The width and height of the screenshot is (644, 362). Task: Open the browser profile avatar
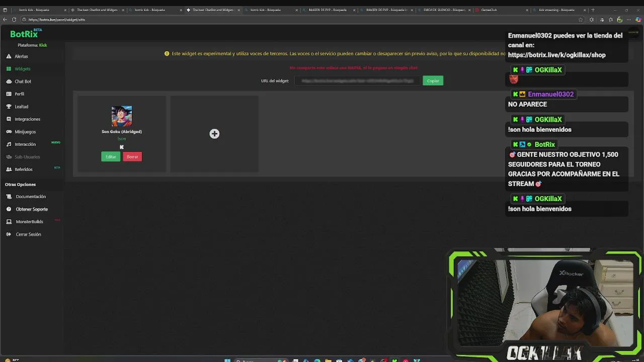tap(620, 20)
